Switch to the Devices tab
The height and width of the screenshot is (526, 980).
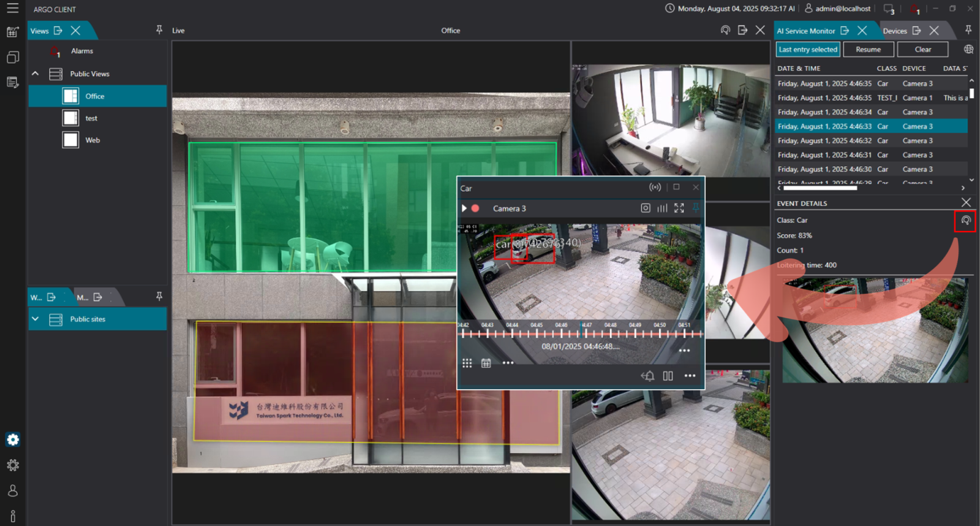(x=894, y=31)
